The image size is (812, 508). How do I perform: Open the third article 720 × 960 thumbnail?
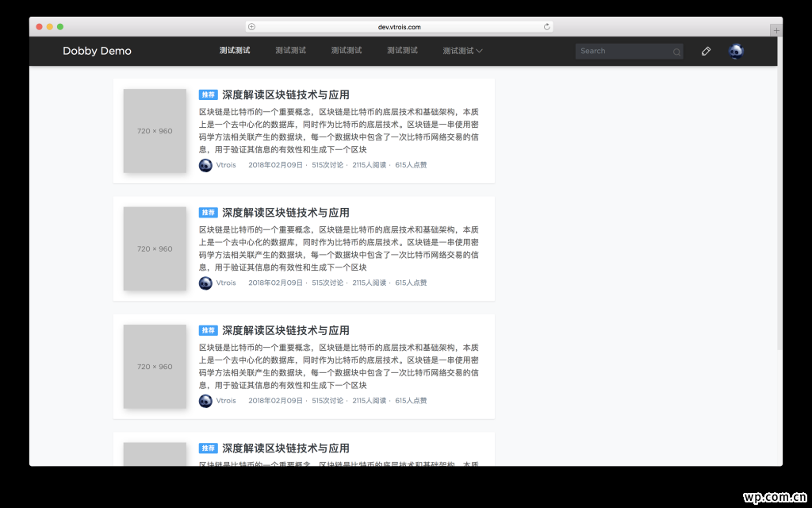click(155, 366)
